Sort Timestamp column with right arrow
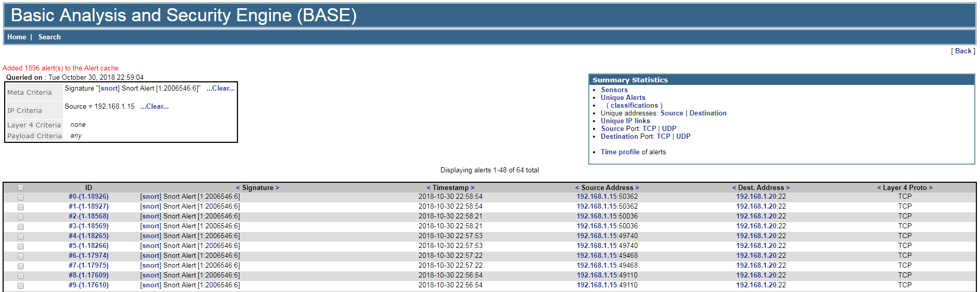 tap(472, 188)
